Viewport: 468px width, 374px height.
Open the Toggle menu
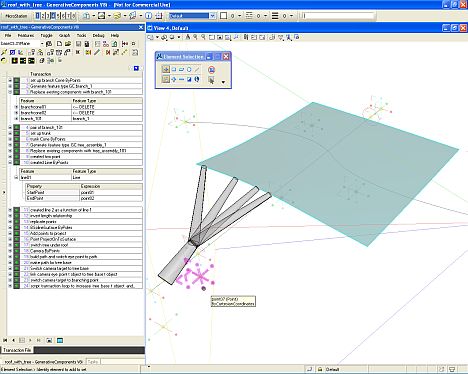coord(46,35)
